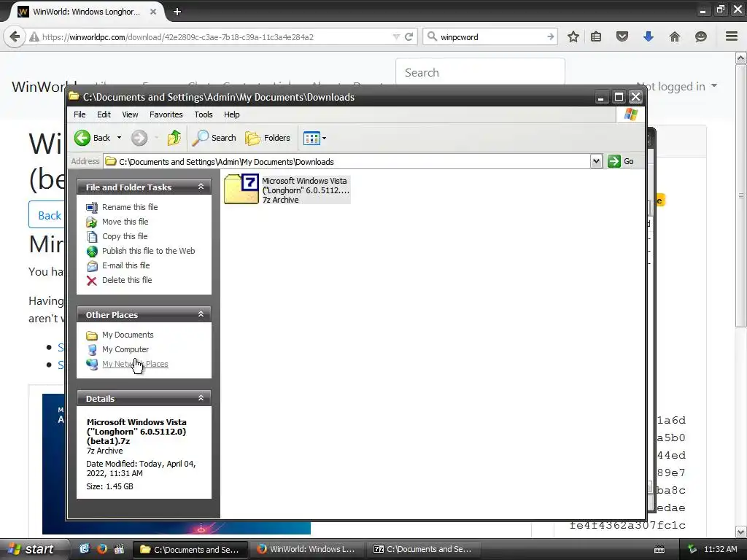747x560 pixels.
Task: Open Firefox downloads arrow icon
Action: click(x=648, y=36)
